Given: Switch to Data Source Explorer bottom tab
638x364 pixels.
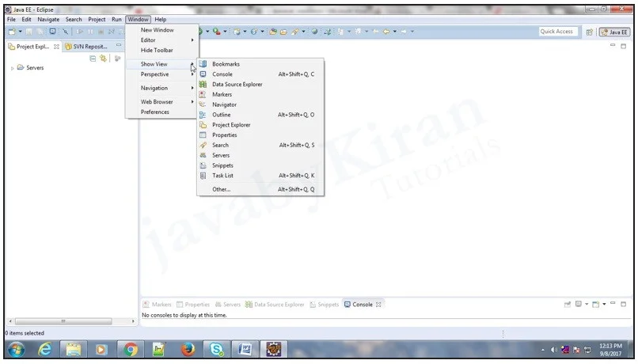Looking at the screenshot, I should click(x=275, y=305).
